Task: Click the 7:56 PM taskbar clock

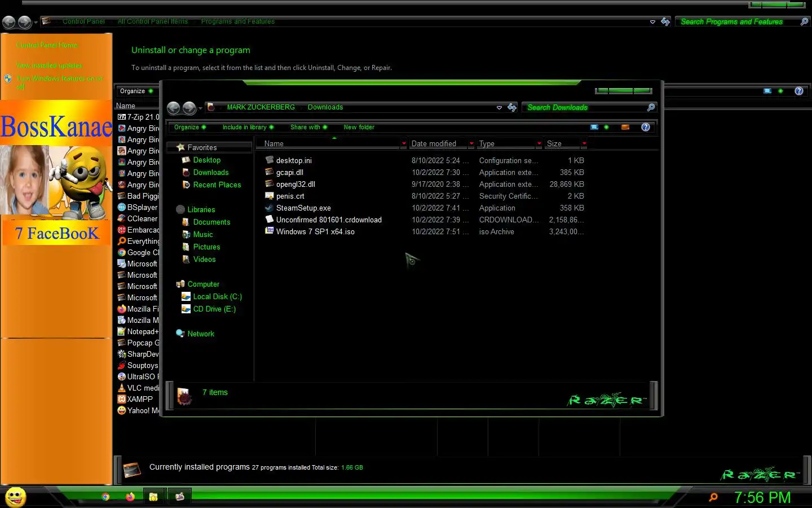Action: (x=762, y=497)
